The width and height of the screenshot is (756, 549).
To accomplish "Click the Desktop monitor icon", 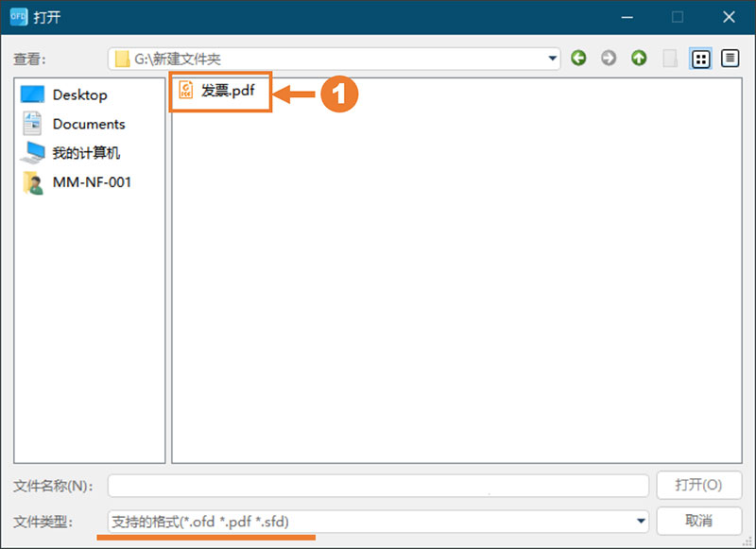I will tap(32, 94).
